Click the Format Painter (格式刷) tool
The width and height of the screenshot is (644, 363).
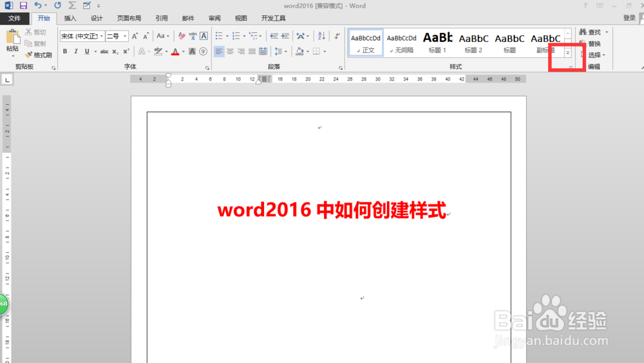tap(38, 55)
